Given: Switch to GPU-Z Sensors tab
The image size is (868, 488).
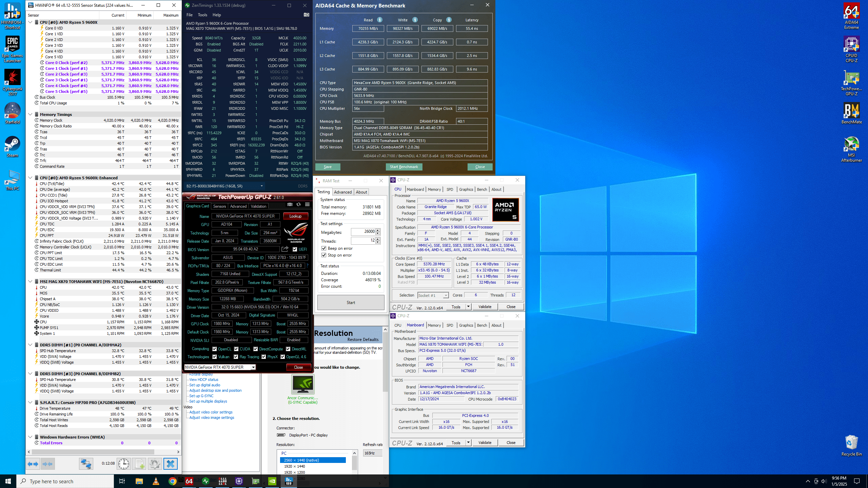Looking at the screenshot, I should (219, 206).
